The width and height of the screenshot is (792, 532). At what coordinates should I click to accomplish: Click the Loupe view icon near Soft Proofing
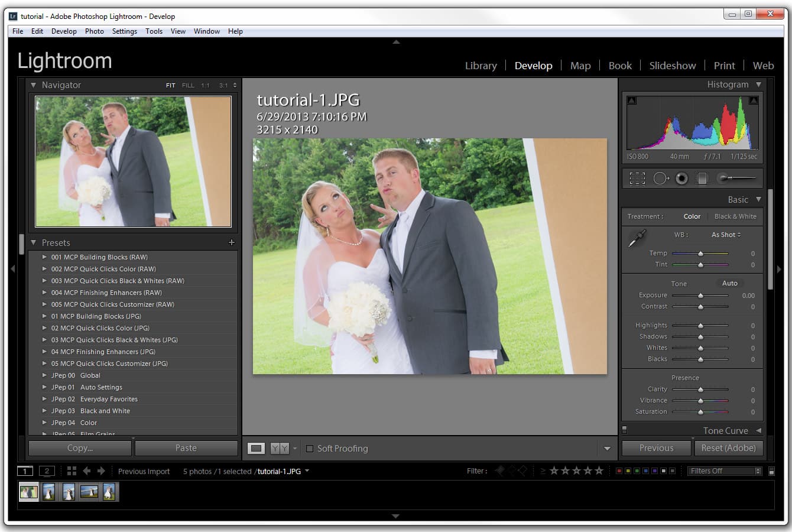tap(256, 448)
